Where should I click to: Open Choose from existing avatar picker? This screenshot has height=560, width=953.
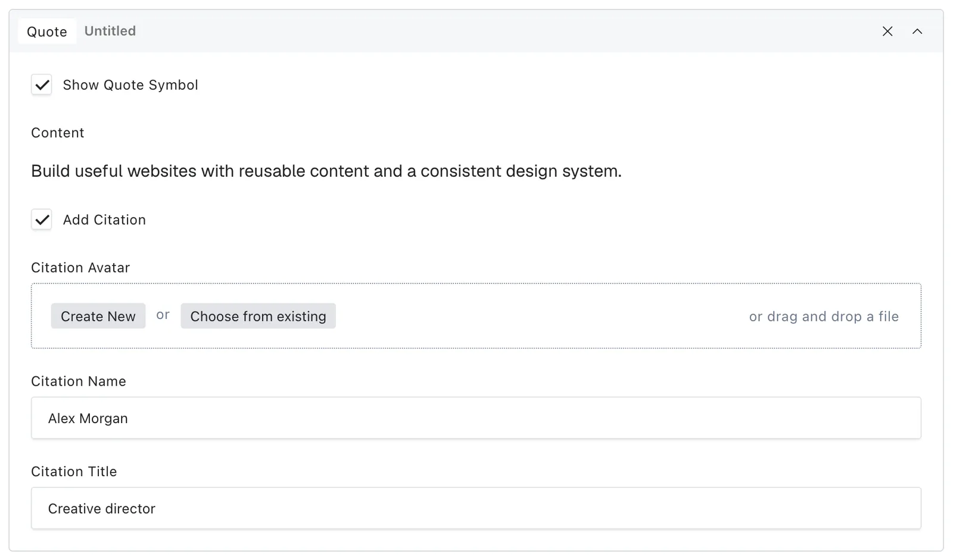pos(258,316)
